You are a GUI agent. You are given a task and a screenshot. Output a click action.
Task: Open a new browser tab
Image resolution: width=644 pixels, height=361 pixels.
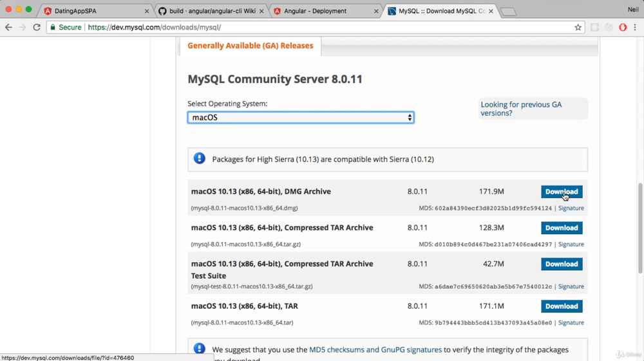(x=509, y=12)
